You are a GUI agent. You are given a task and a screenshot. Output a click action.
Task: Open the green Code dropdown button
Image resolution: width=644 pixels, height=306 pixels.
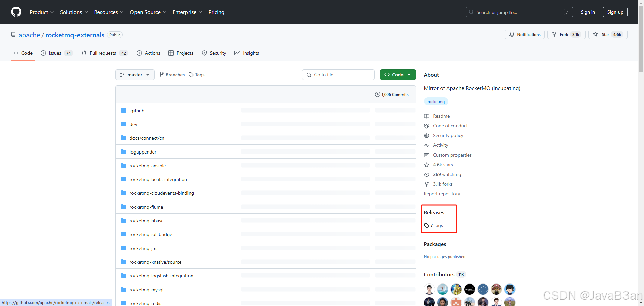click(398, 75)
